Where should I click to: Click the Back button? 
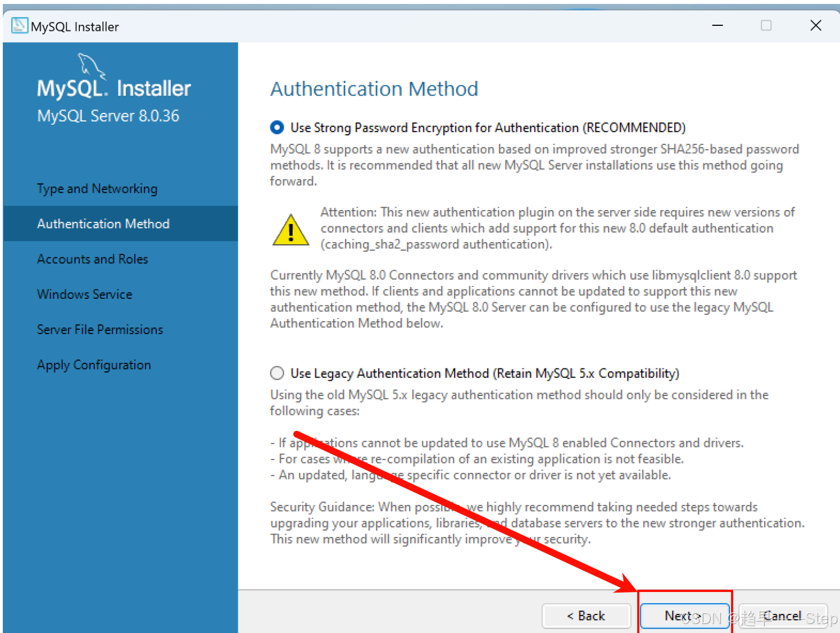click(587, 616)
